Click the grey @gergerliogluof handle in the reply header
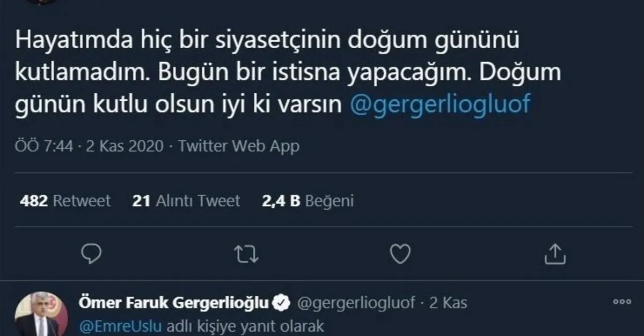Screen dimensions: 644x336 click(x=356, y=303)
